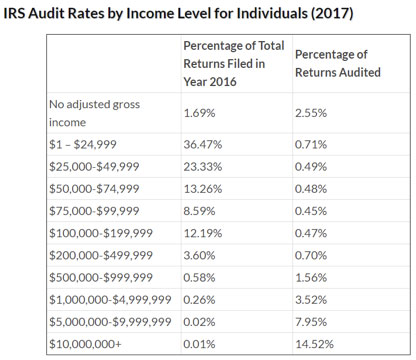The image size is (416, 360).
Task: Select the 36.47% returns filed value
Action: pyautogui.click(x=203, y=145)
